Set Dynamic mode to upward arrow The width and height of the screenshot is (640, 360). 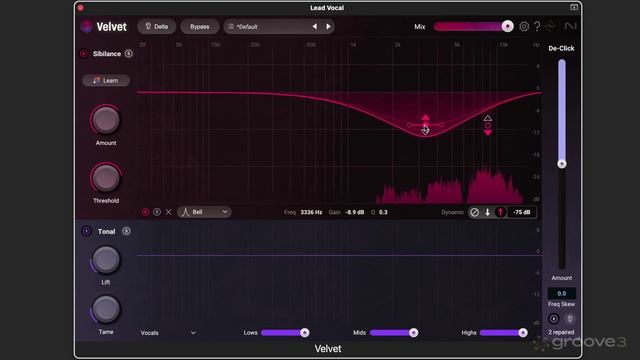pyautogui.click(x=500, y=212)
